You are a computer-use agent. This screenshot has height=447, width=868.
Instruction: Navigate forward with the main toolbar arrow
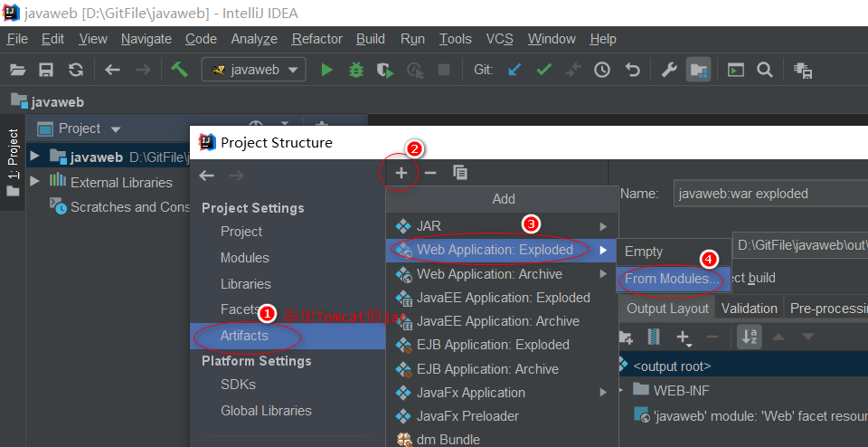coord(143,70)
